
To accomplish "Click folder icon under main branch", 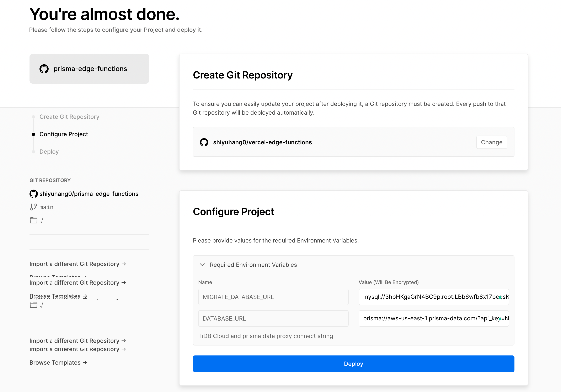I will pyautogui.click(x=33, y=220).
